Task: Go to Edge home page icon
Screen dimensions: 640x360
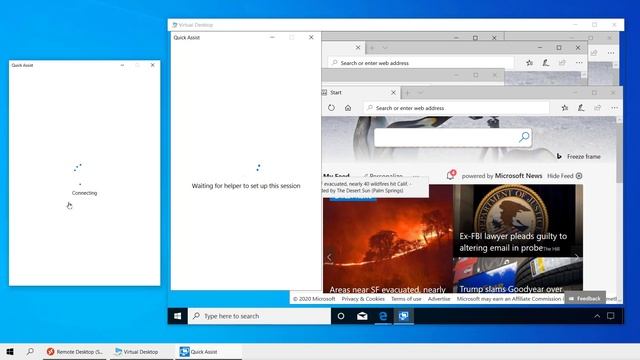Action: 348,108
